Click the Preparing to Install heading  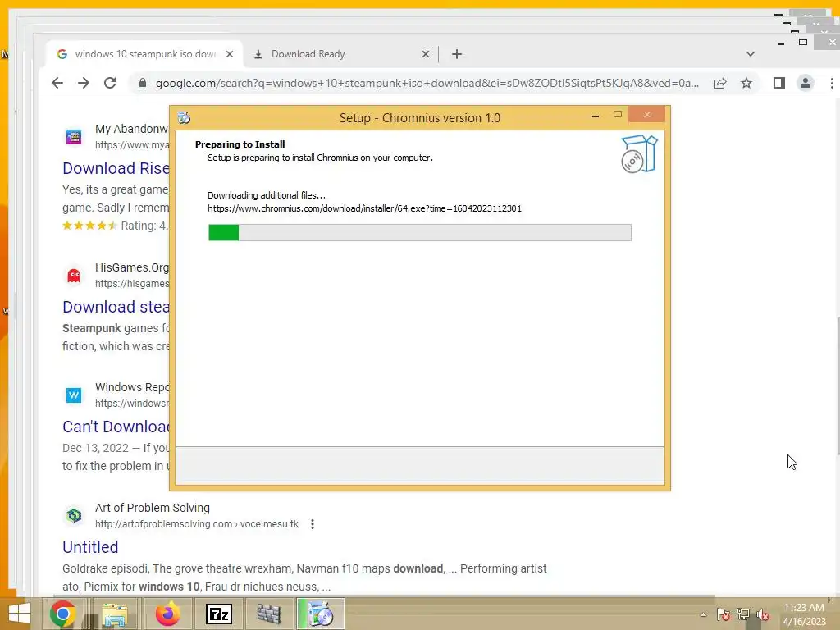click(240, 144)
